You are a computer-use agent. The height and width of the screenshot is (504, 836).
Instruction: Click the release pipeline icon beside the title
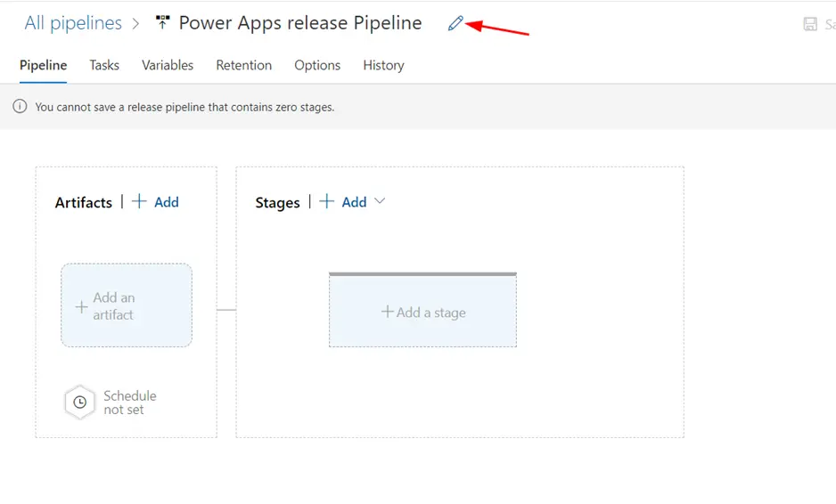coord(162,22)
